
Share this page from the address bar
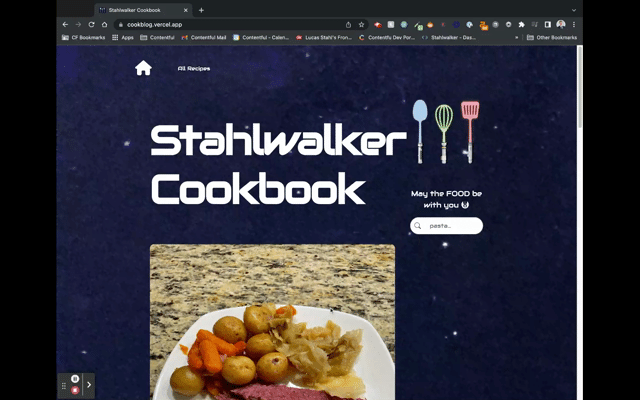click(348, 24)
